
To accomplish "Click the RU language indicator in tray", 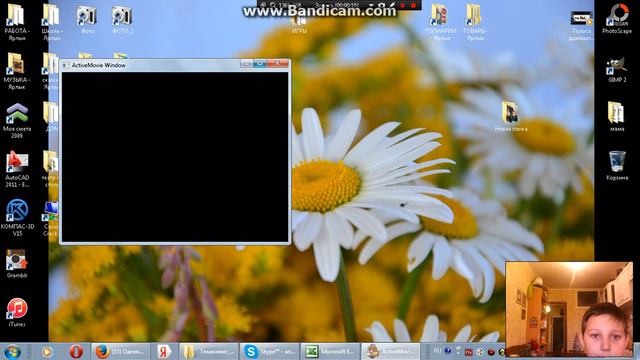I will click(437, 351).
